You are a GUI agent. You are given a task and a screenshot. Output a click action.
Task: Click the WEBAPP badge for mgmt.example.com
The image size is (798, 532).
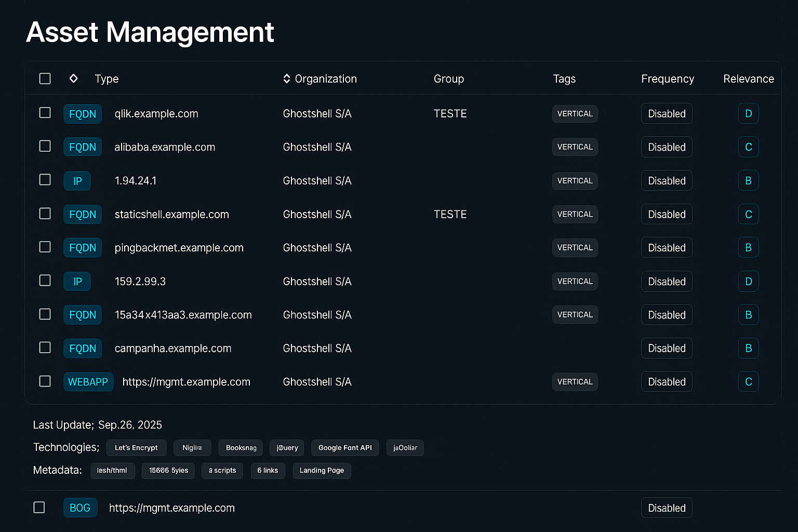click(88, 382)
